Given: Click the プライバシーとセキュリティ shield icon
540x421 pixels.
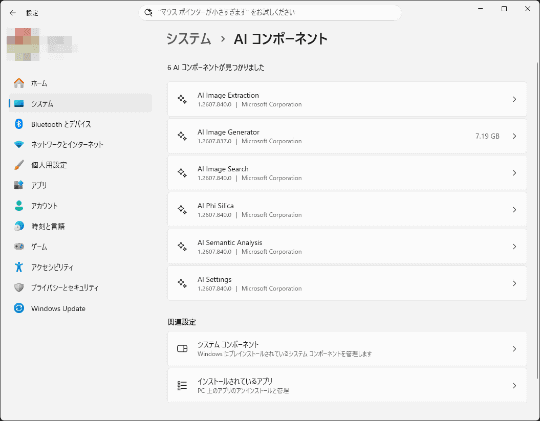Looking at the screenshot, I should [19, 287].
